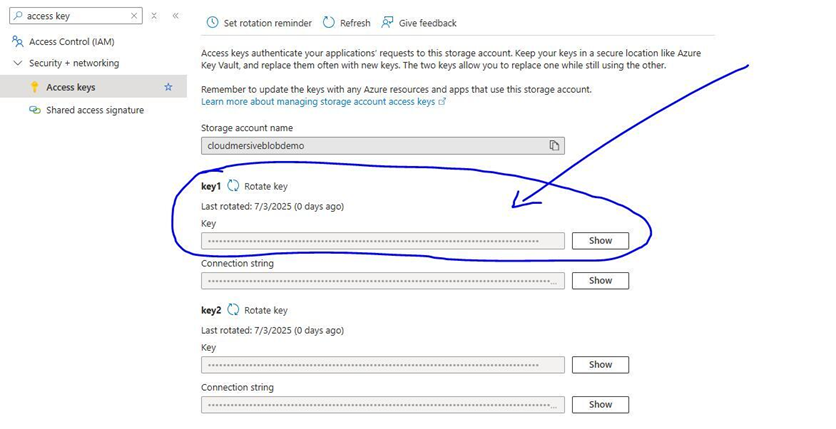Clear the 'access key' search text
The width and height of the screenshot is (836, 429).
click(x=134, y=16)
